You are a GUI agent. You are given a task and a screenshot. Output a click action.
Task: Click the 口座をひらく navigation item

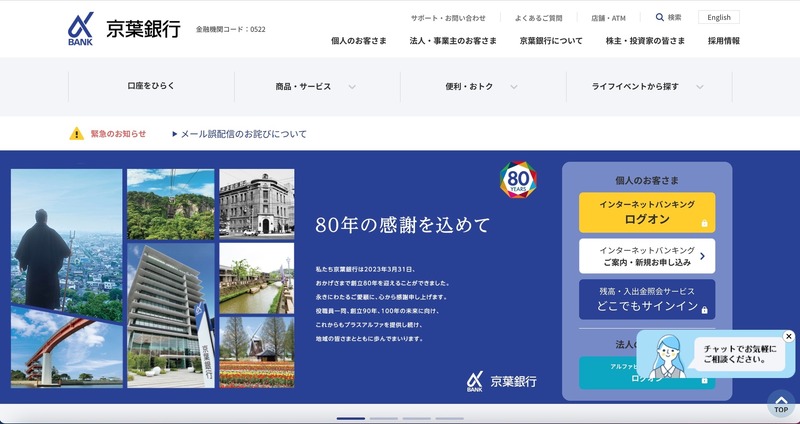[150, 87]
